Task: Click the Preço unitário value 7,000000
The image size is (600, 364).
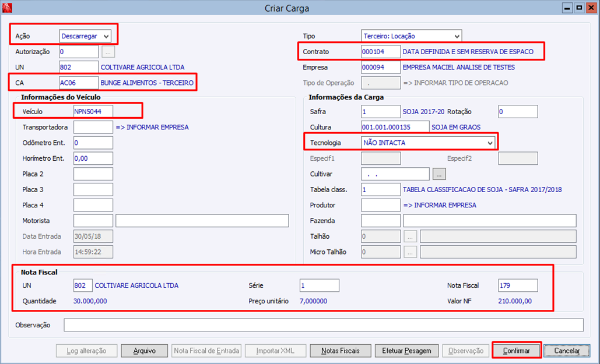Action: coord(313,301)
